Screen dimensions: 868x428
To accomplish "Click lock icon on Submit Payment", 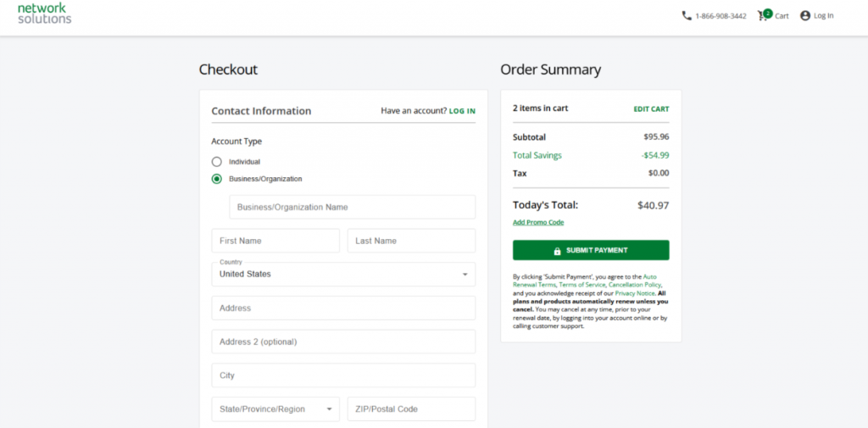I will [557, 251].
